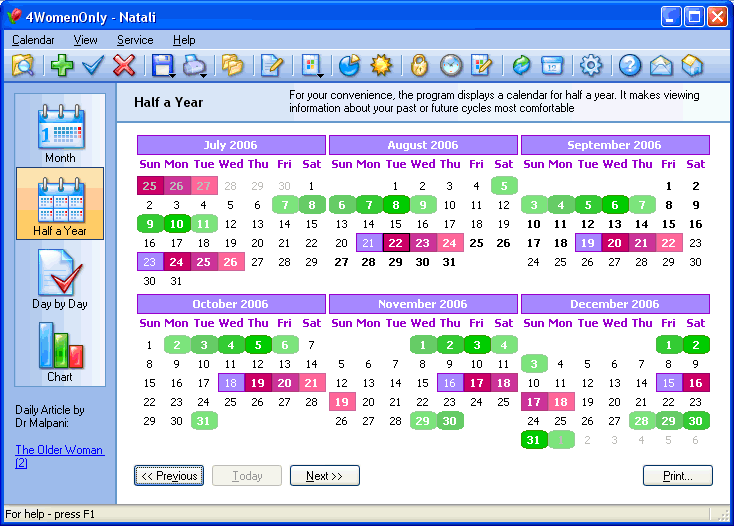The image size is (734, 526).
Task: Expand the calendar page icon dropdown arrow
Action: [321, 75]
